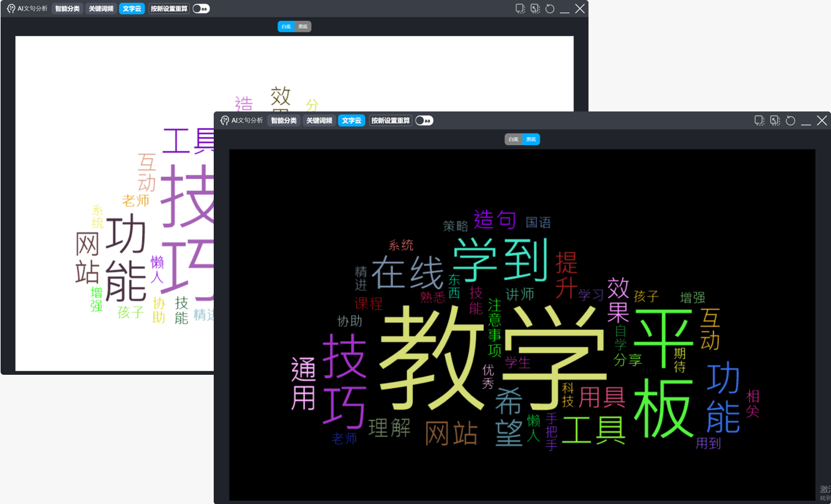Screen dimensions: 831x504
Task: Open 智能分类 tab in the black-background window
Action: (x=284, y=121)
